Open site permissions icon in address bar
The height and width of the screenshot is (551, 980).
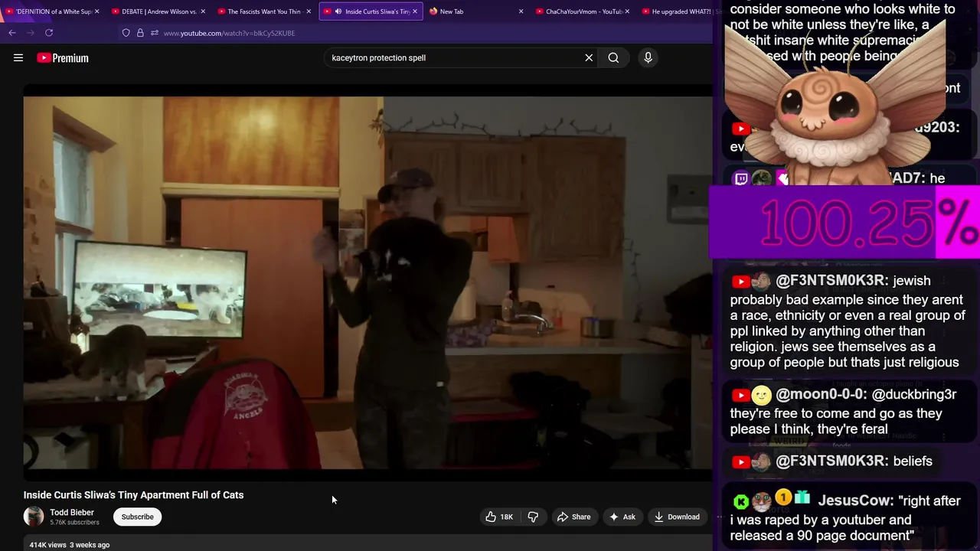coord(154,33)
